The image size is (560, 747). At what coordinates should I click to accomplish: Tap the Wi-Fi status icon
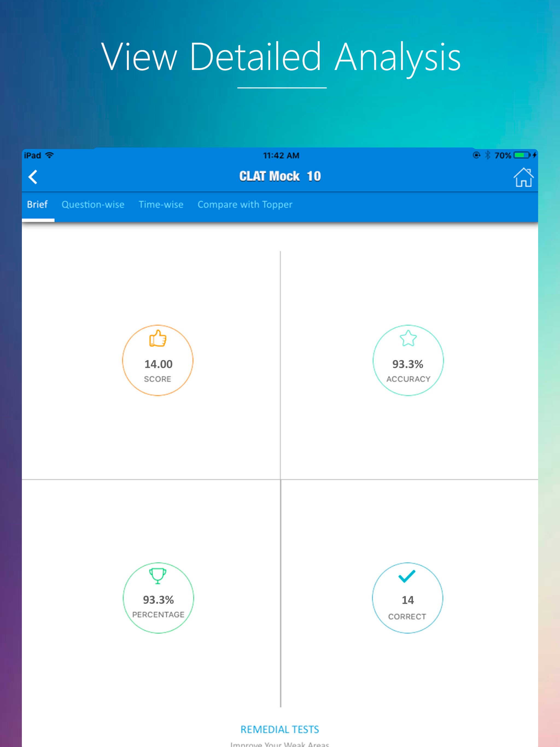pos(49,155)
